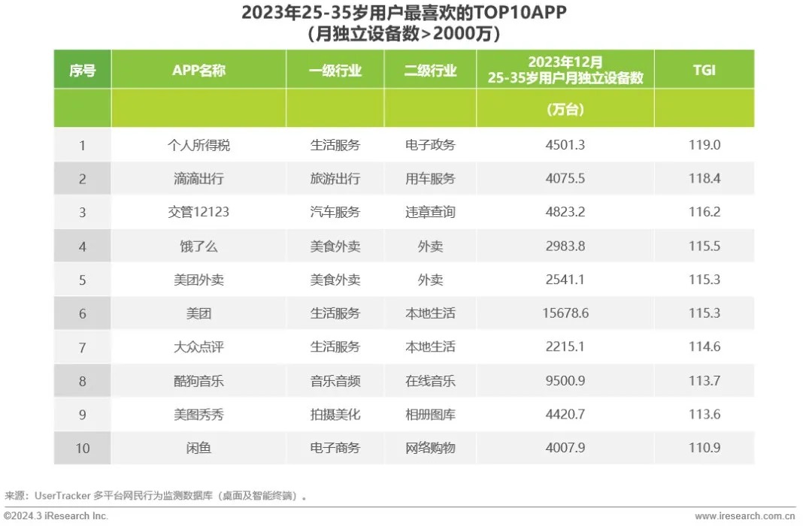
Task: Click the APP名称 column header
Action: [198, 71]
